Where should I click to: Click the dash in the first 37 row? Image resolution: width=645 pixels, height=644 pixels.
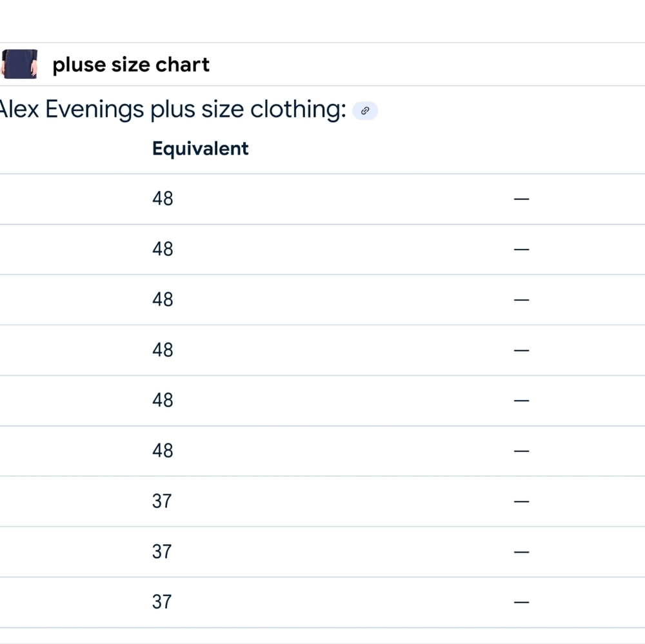click(x=521, y=501)
